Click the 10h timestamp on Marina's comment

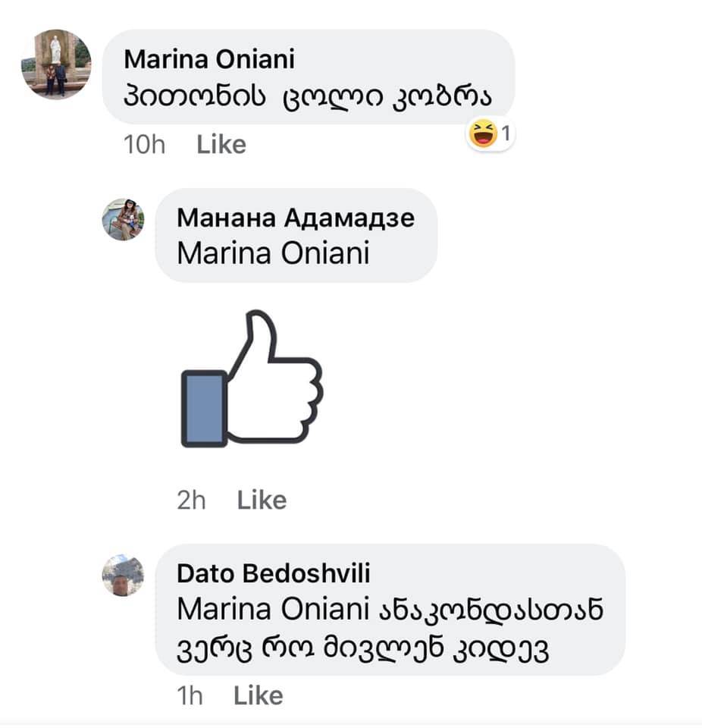coord(146,143)
